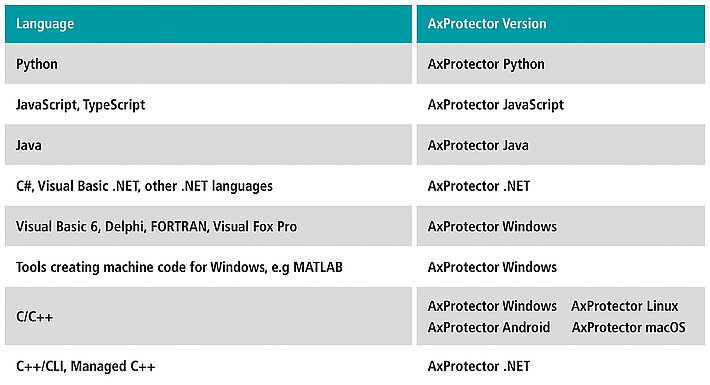The image size is (710, 385).
Task: Click the AxProtector Version column header
Action: 561,24
